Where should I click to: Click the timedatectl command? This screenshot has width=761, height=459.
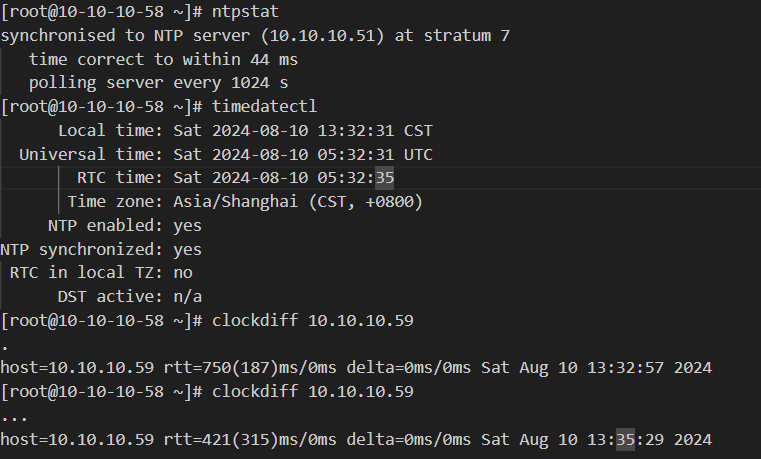pyautogui.click(x=264, y=107)
